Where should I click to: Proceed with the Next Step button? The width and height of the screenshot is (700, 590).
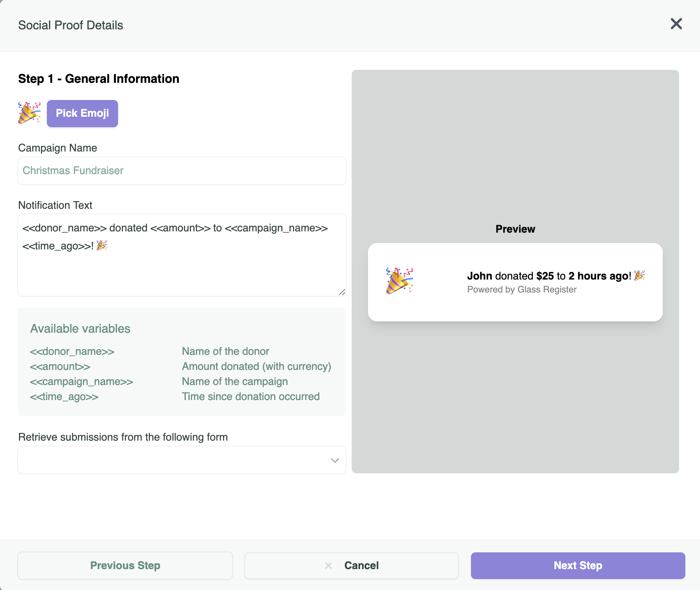pyautogui.click(x=578, y=566)
